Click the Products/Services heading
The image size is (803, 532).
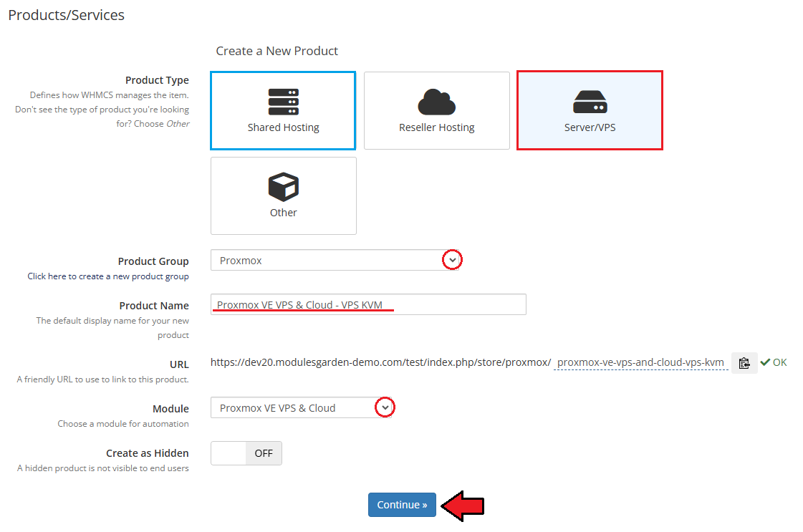point(66,15)
